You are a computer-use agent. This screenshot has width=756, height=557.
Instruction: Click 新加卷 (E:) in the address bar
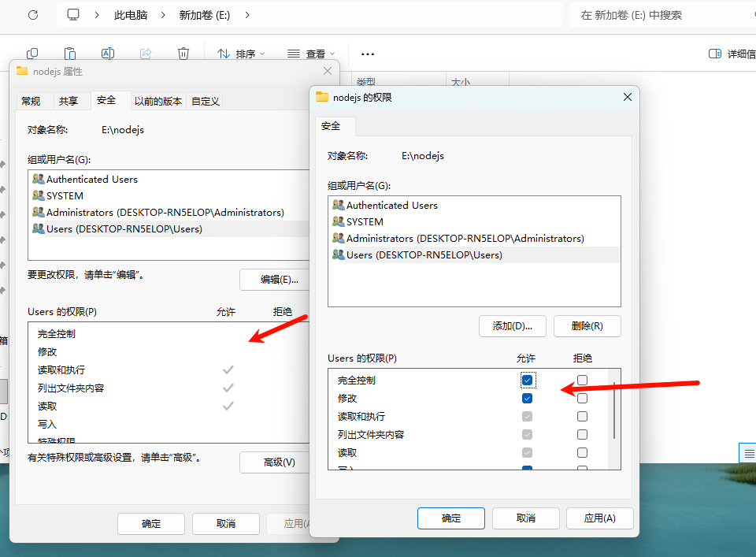[x=205, y=15]
